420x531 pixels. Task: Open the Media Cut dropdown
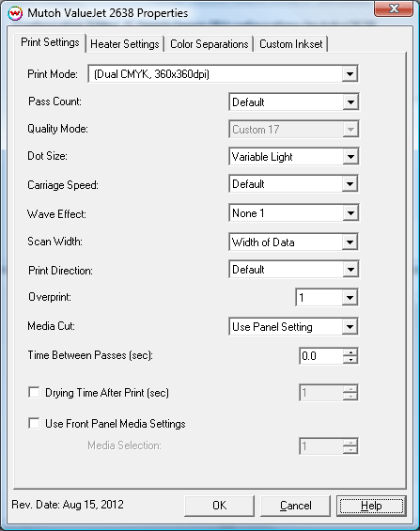coord(293,327)
